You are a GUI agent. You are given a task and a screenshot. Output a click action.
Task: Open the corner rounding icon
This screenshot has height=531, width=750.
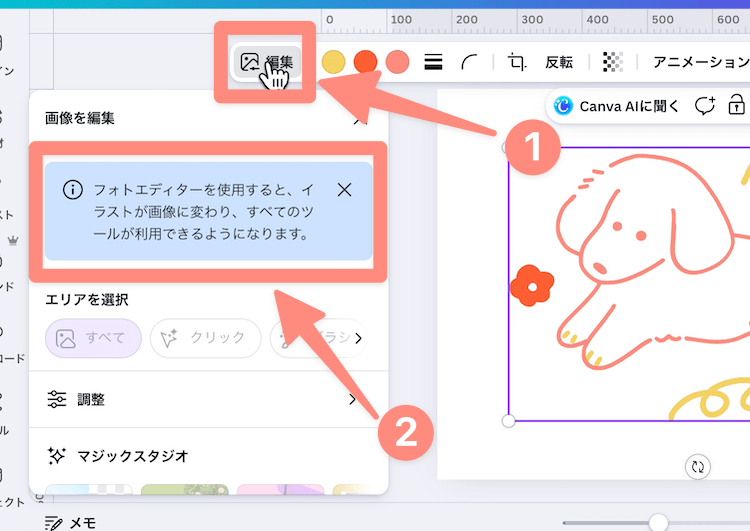coord(469,62)
